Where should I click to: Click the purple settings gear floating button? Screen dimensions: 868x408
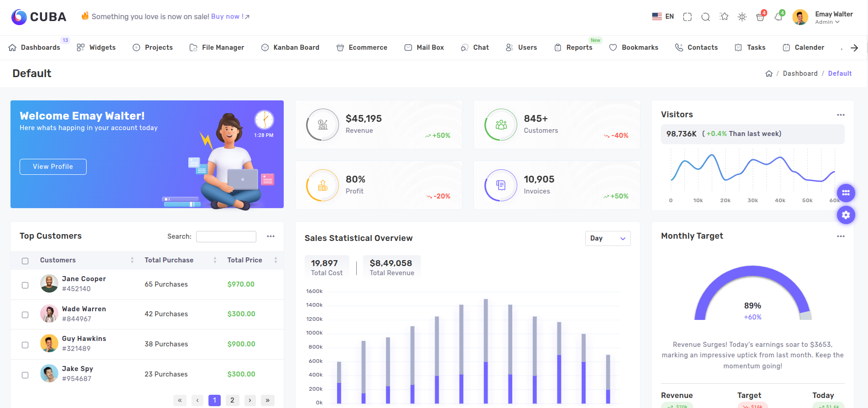click(846, 214)
